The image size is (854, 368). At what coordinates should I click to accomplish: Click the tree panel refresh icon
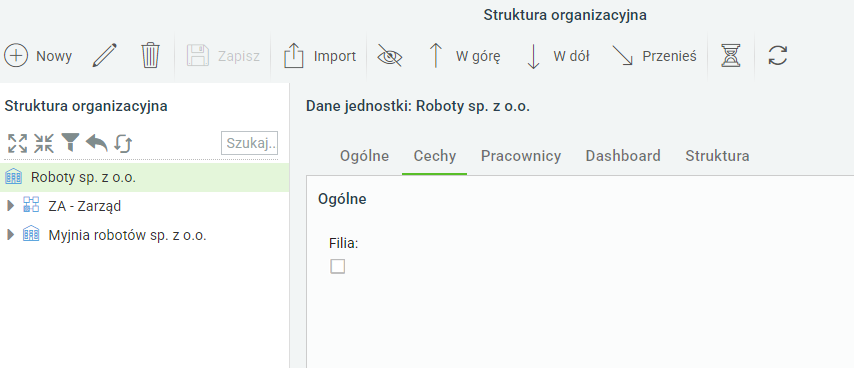pyautogui.click(x=123, y=144)
